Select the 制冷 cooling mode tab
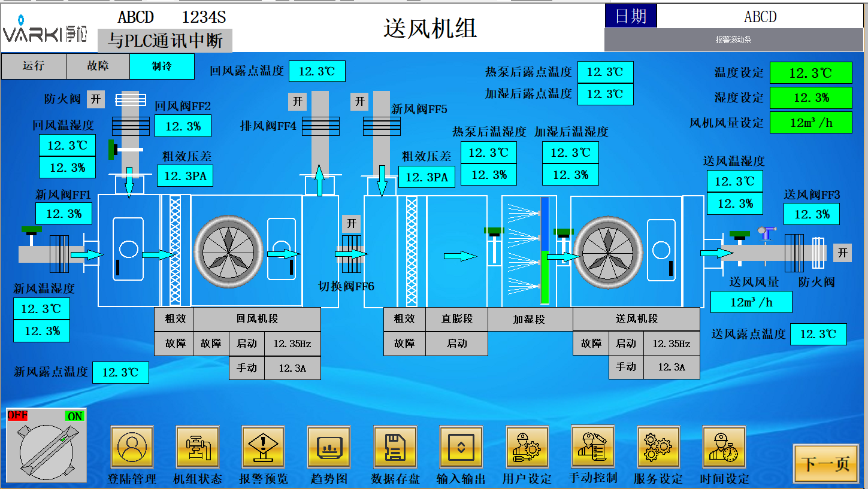The height and width of the screenshot is (489, 868). 162,66
